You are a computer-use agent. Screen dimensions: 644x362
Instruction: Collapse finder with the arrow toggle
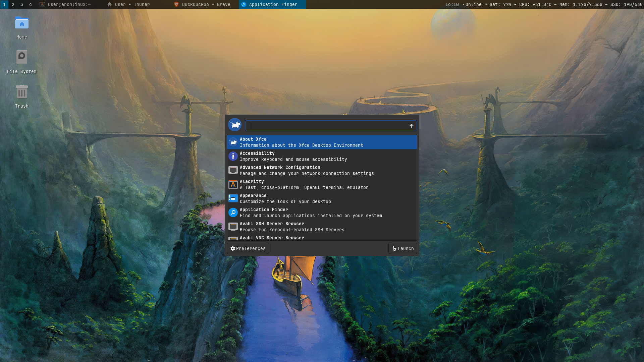[411, 126]
